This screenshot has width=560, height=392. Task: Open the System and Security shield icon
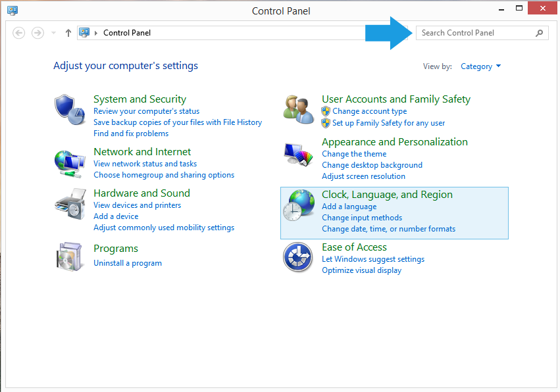point(70,109)
